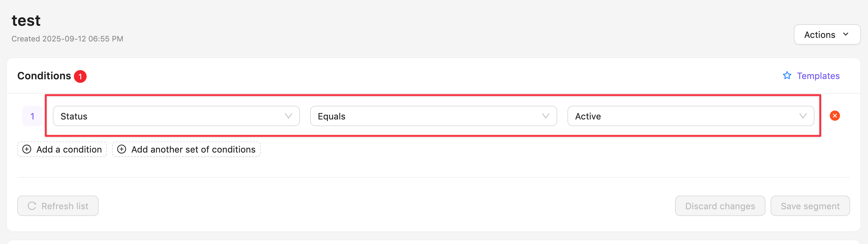The image size is (868, 244).
Task: Click the plus icon of Add a condition
Action: (27, 149)
